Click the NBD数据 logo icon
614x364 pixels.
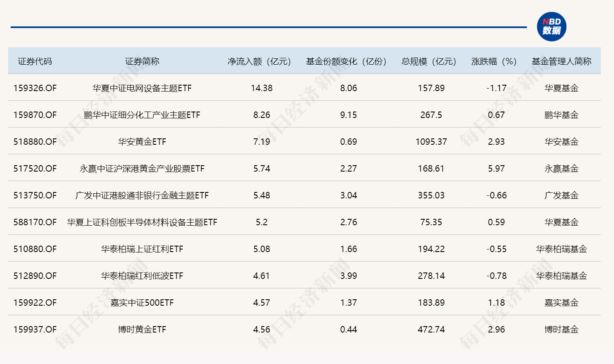551,26
